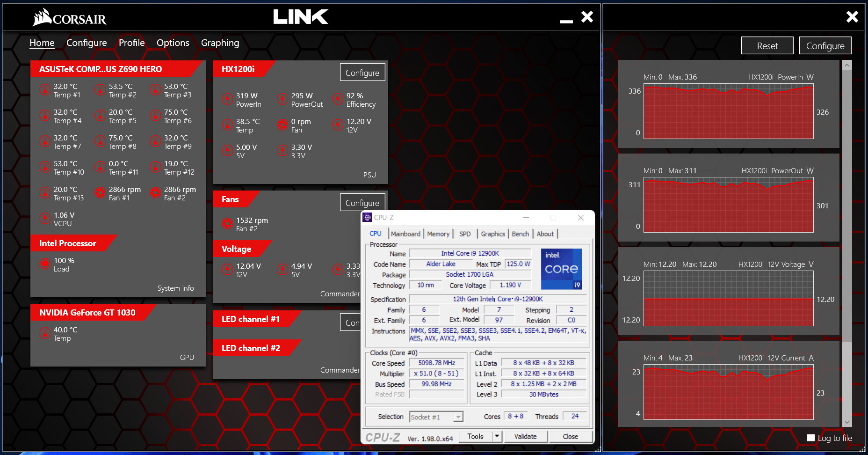Open the Graphing menu in Corsair Link

[220, 43]
